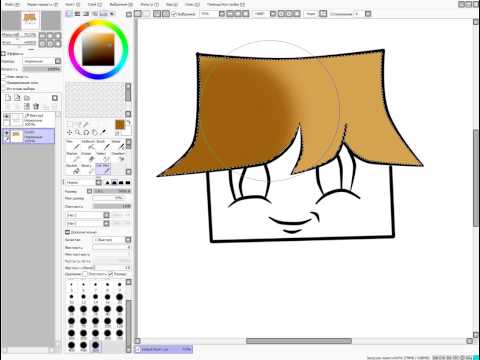Toggle the pressure size checkbox
480x360 pixels.
point(111,274)
